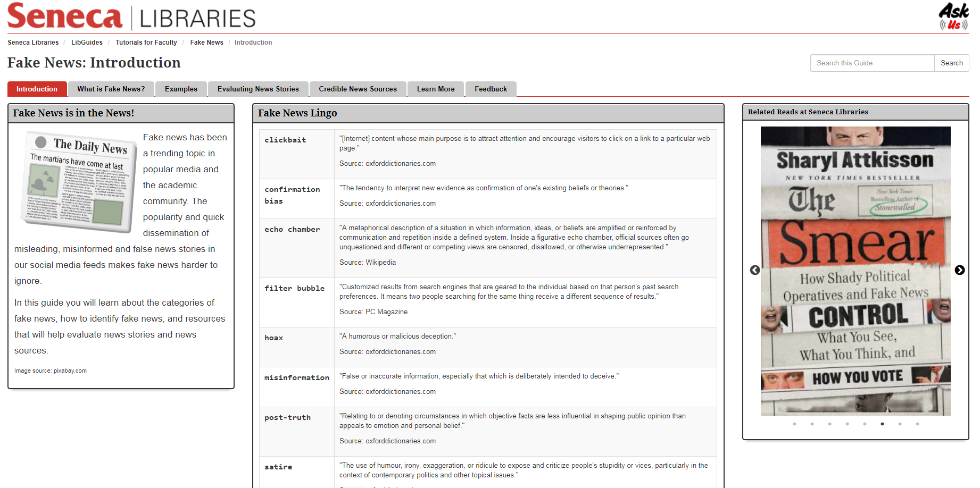Click the active sixth carousel dot

click(882, 424)
